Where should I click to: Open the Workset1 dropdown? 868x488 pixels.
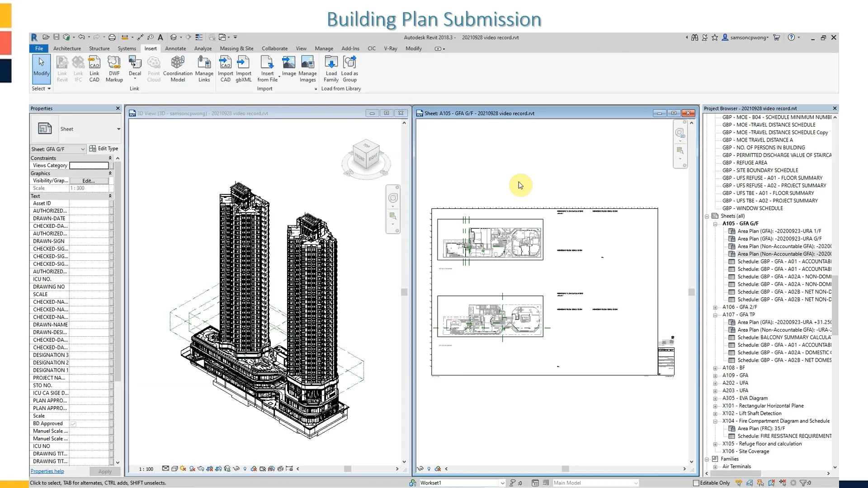coord(502,483)
